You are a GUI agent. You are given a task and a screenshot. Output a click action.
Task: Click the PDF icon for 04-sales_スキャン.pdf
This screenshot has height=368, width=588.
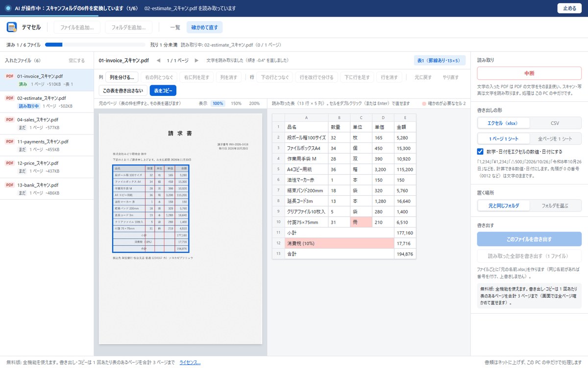pos(9,120)
